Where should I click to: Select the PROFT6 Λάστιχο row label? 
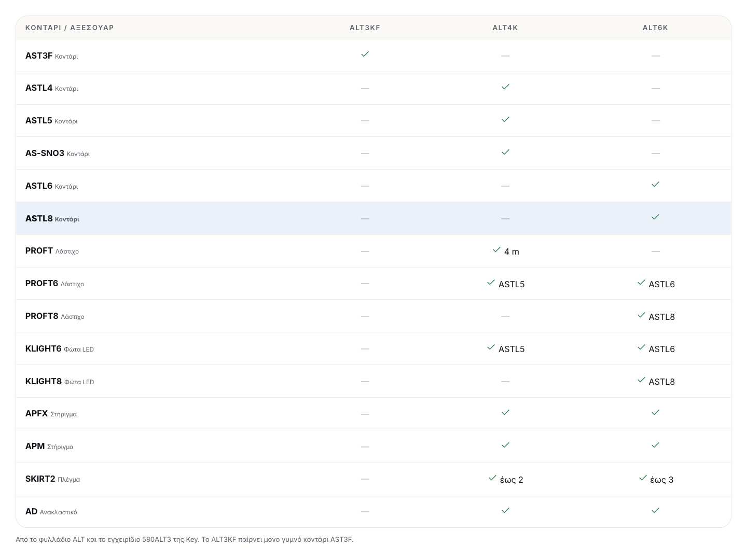coord(55,284)
